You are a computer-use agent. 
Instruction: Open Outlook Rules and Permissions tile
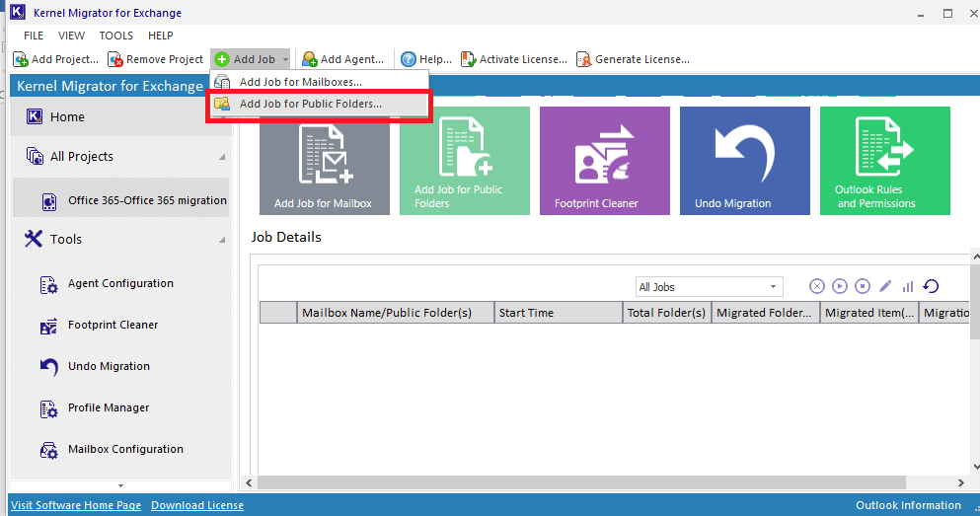tap(885, 161)
